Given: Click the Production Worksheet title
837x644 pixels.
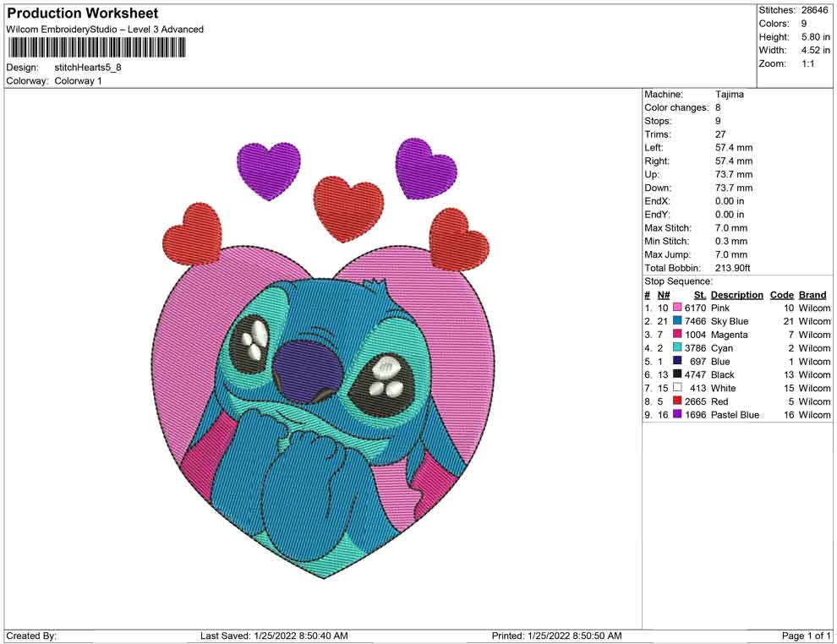Looking at the screenshot, I should click(x=82, y=14).
